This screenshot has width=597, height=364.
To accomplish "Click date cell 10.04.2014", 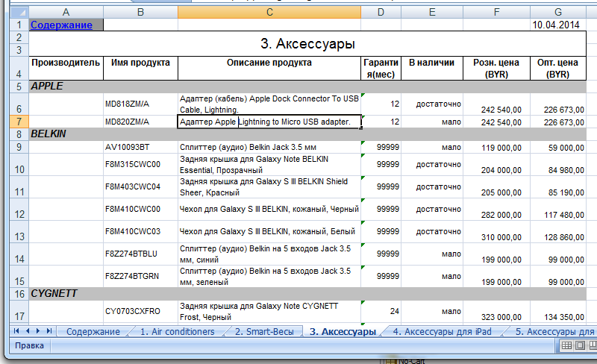I will click(558, 25).
